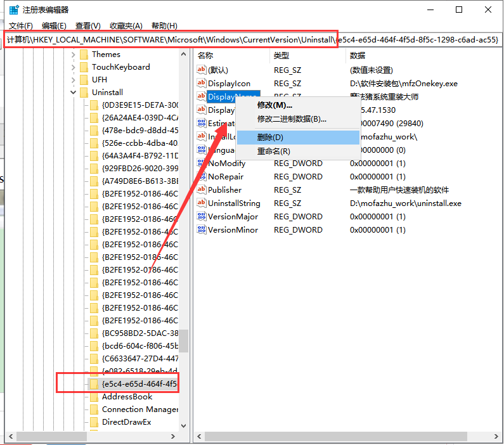This screenshot has height=445, width=504.
Task: Select the VersionMajor DWORD icon
Action: tap(202, 217)
